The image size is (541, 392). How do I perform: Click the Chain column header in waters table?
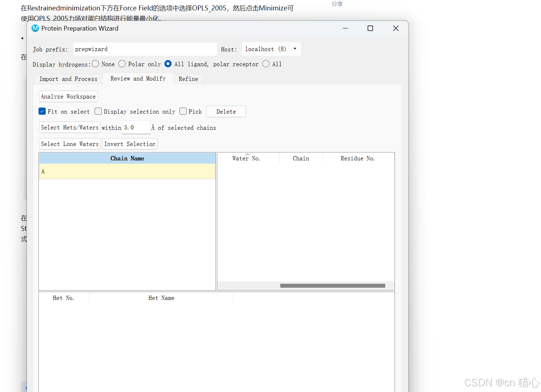(x=301, y=158)
